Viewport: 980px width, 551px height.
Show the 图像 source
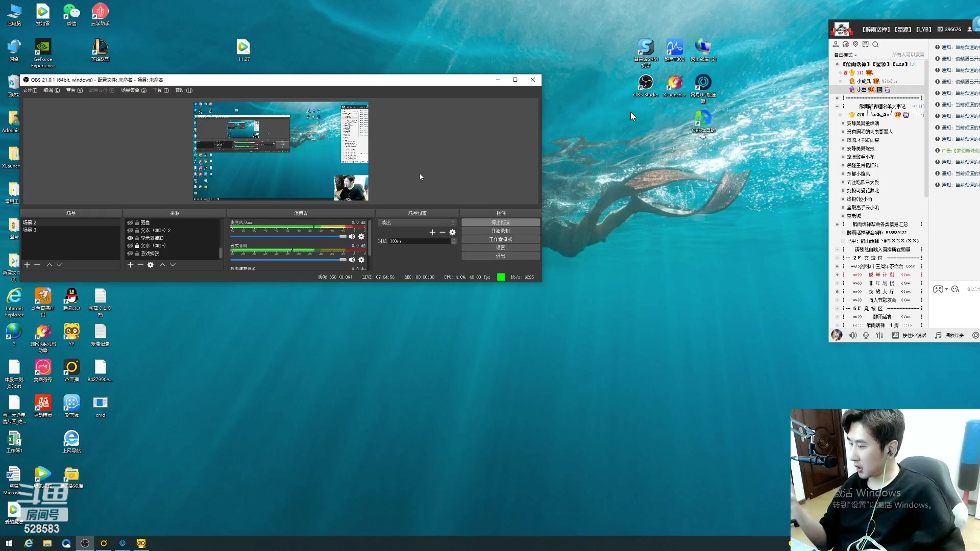130,223
